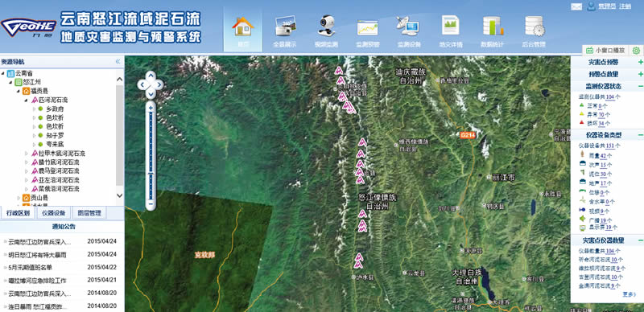
Task: Expand the 贡山县 tree node
Action: pos(19,198)
